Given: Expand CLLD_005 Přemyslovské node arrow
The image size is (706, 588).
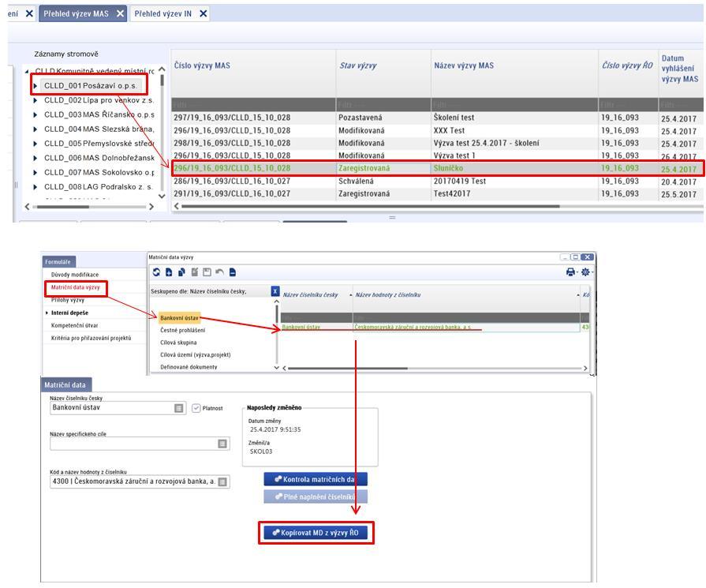Looking at the screenshot, I should (35, 144).
